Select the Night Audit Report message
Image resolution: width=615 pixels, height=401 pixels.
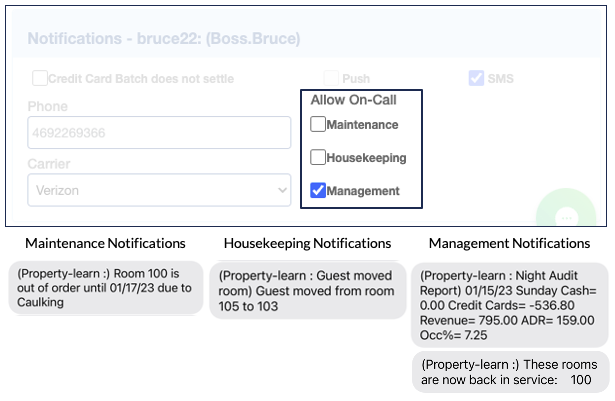(509, 304)
